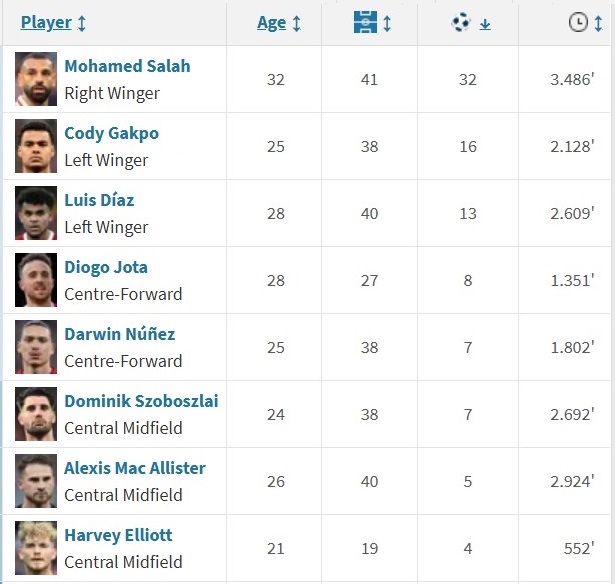
Task: Click the appearances column sort arrows
Action: (x=387, y=23)
